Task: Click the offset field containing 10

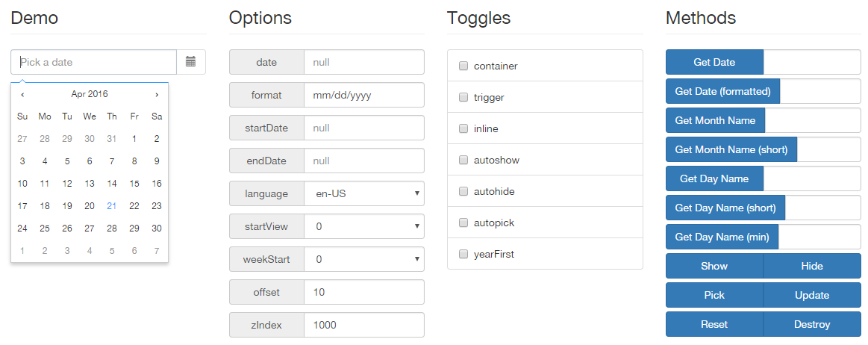Action: (x=364, y=292)
